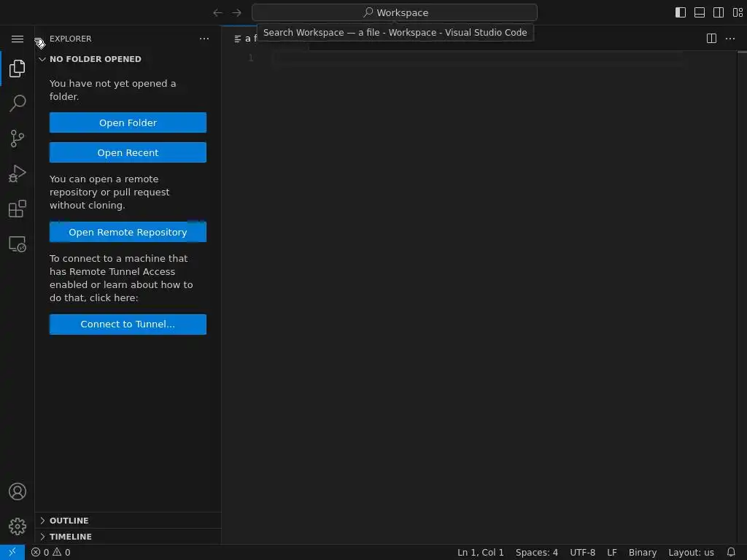Viewport: 747px width, 560px height.
Task: Open the hamburger application menu
Action: click(x=18, y=39)
